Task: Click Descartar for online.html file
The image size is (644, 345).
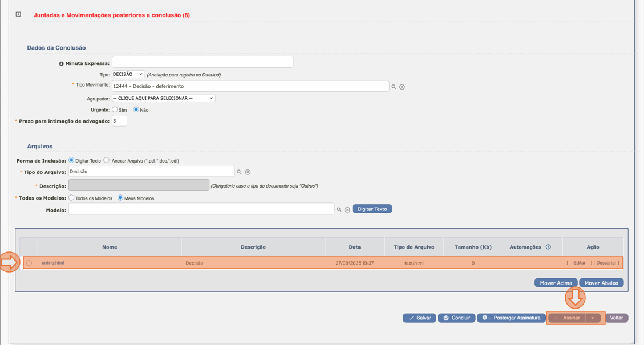Action: point(606,263)
